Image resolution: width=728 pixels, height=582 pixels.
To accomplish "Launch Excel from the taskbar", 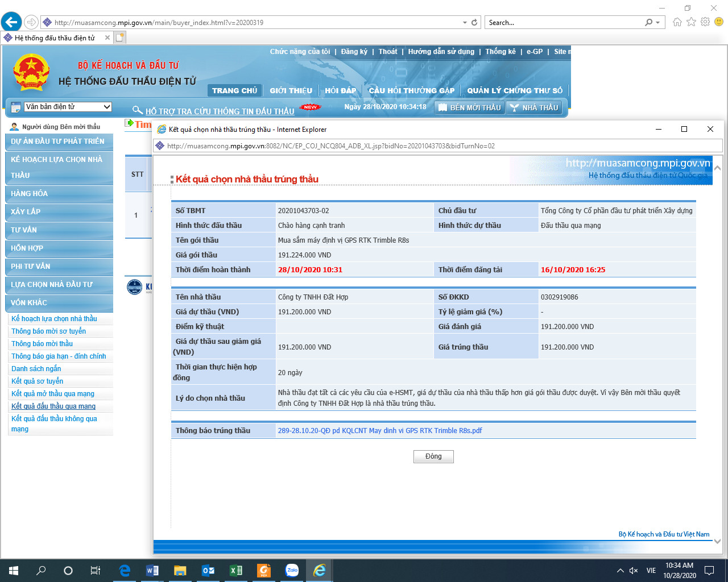I will coord(235,570).
